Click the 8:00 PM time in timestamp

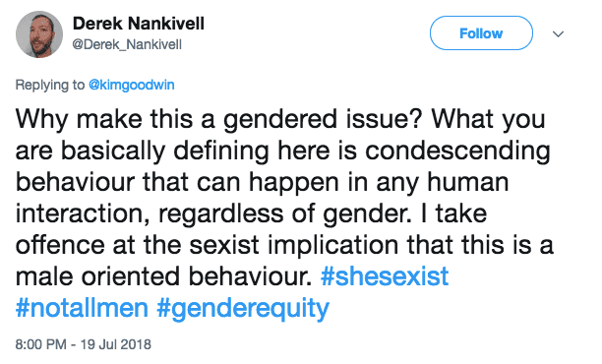pyautogui.click(x=41, y=344)
